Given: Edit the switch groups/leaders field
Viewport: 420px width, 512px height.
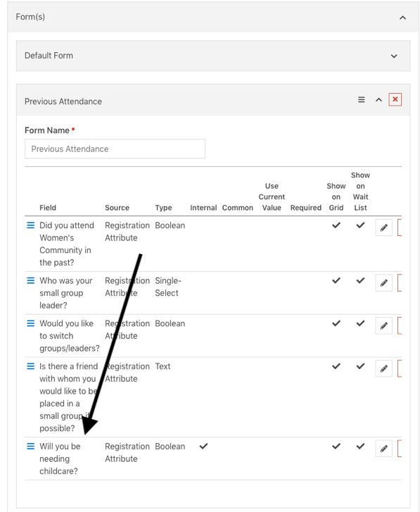Looking at the screenshot, I should point(384,325).
